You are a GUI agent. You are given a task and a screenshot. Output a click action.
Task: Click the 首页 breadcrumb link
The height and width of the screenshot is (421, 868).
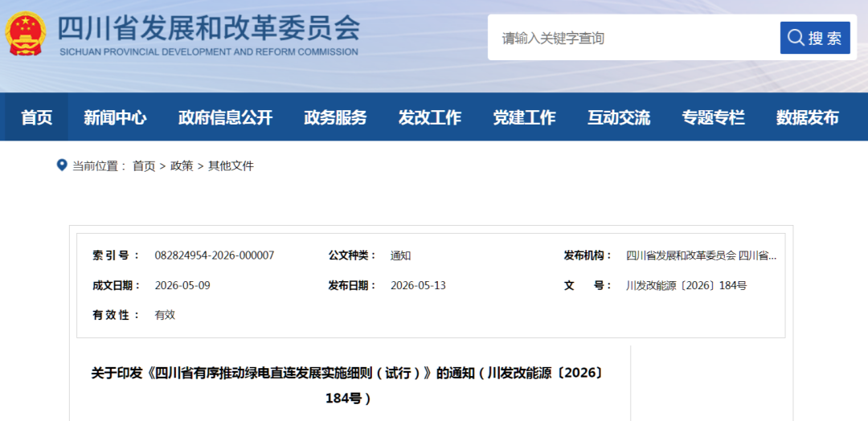[144, 166]
